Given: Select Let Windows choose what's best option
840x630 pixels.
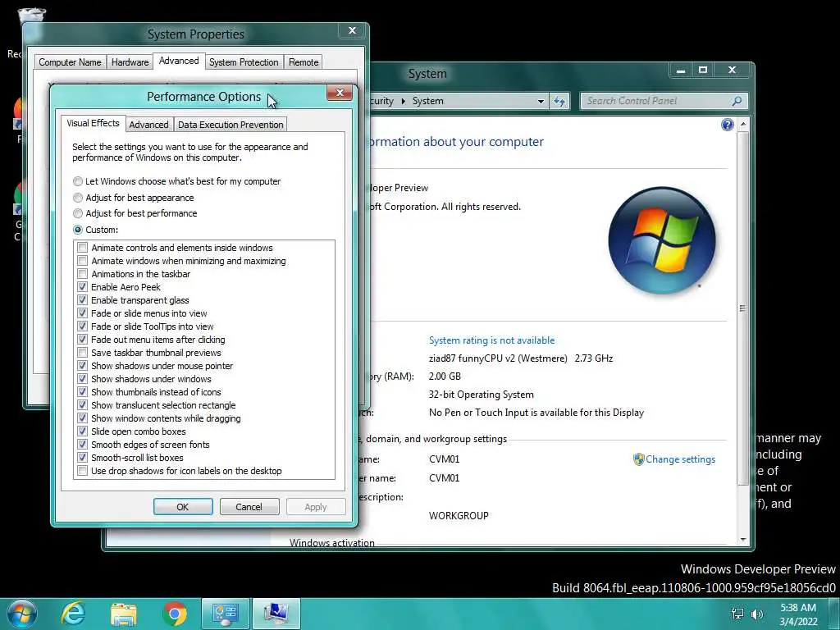Looking at the screenshot, I should (x=78, y=181).
